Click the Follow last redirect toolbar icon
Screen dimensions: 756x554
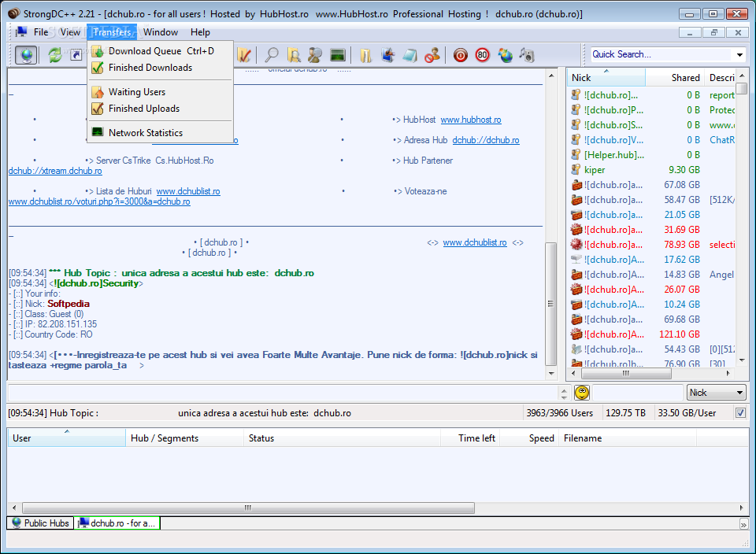[76, 55]
